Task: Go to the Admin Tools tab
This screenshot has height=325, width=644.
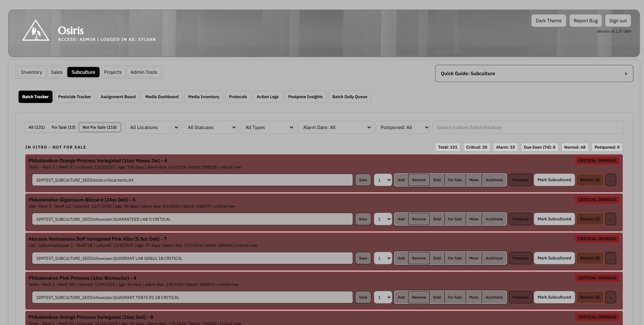Action: coord(144,72)
